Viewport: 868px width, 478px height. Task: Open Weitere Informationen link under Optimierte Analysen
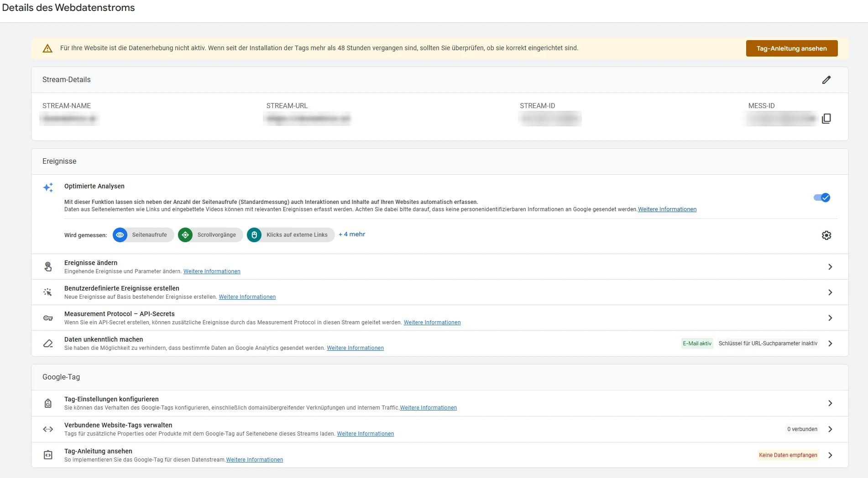667,209
